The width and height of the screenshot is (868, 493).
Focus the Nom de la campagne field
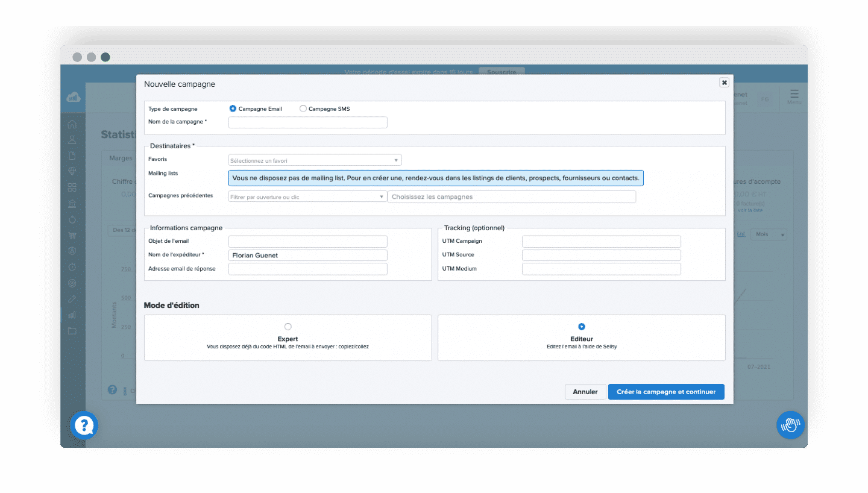pos(307,122)
